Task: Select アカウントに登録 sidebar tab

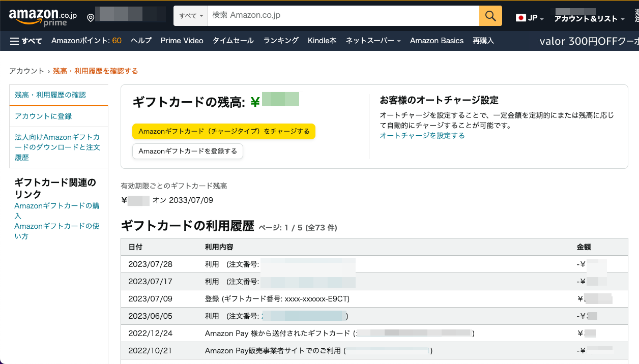Action: point(59,116)
